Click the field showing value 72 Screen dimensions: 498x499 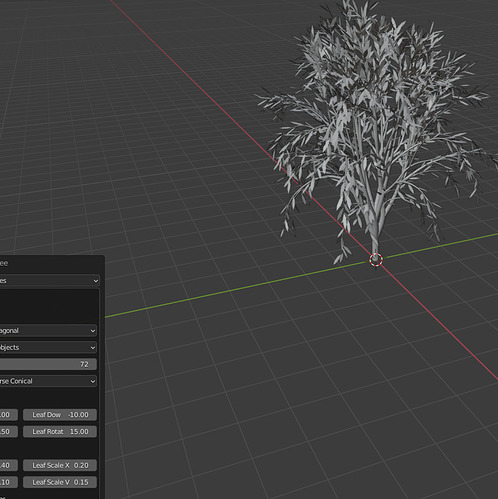(48, 364)
